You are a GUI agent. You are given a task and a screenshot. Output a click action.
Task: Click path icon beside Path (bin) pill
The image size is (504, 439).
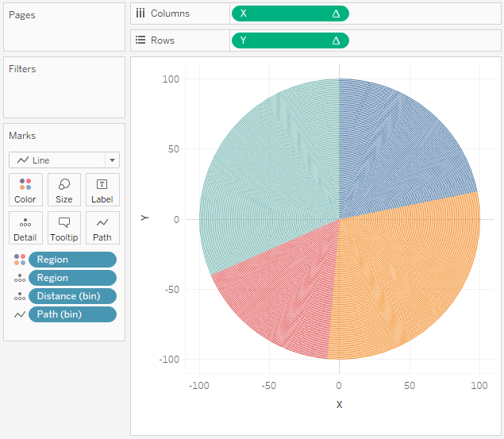click(x=20, y=314)
